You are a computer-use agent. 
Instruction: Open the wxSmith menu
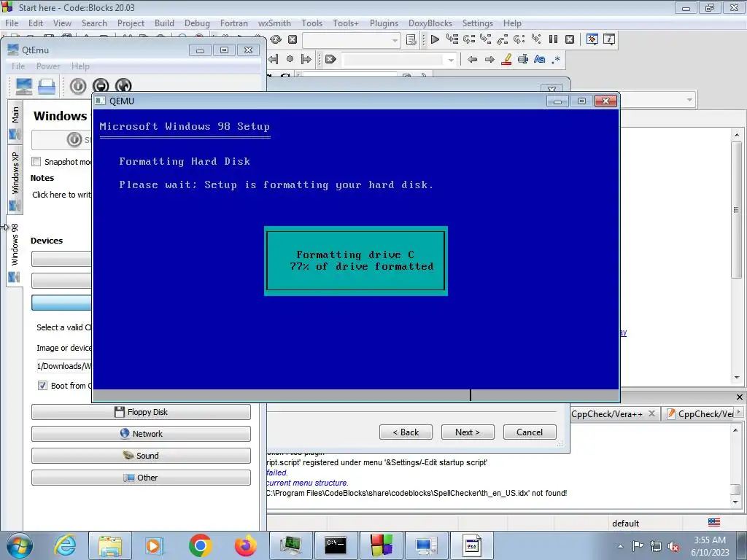pos(274,23)
